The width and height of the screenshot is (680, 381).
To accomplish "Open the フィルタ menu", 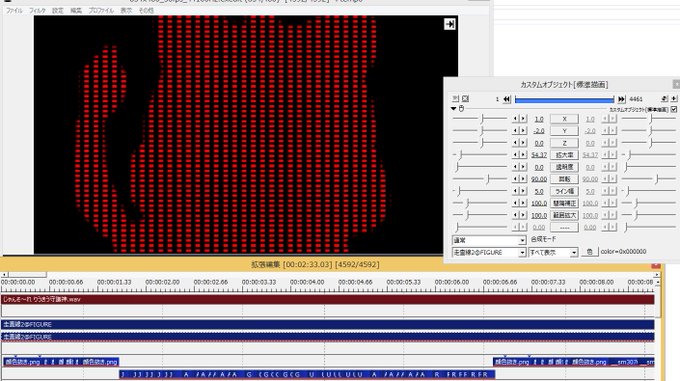I will (37, 10).
